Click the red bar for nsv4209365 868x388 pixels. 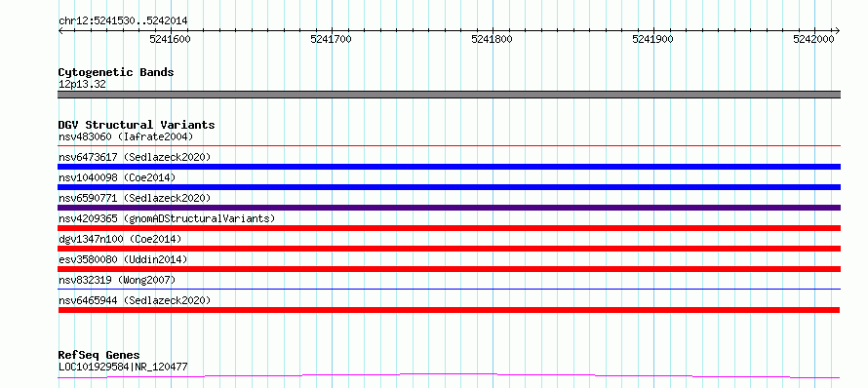pos(449,228)
